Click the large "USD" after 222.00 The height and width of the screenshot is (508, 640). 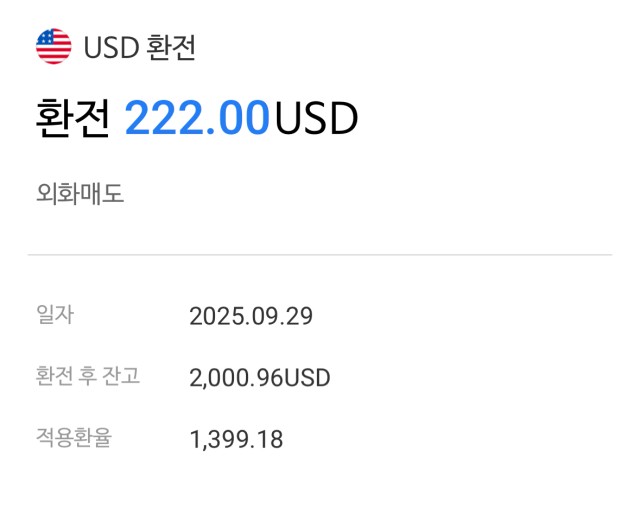[315, 120]
